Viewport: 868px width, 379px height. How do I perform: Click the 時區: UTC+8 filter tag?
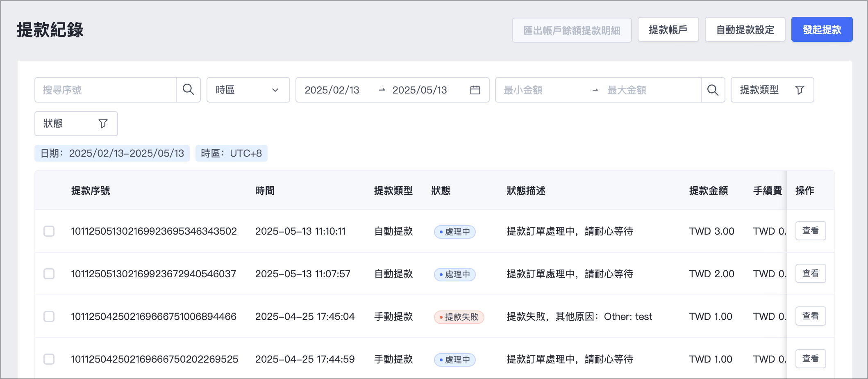pyautogui.click(x=232, y=153)
